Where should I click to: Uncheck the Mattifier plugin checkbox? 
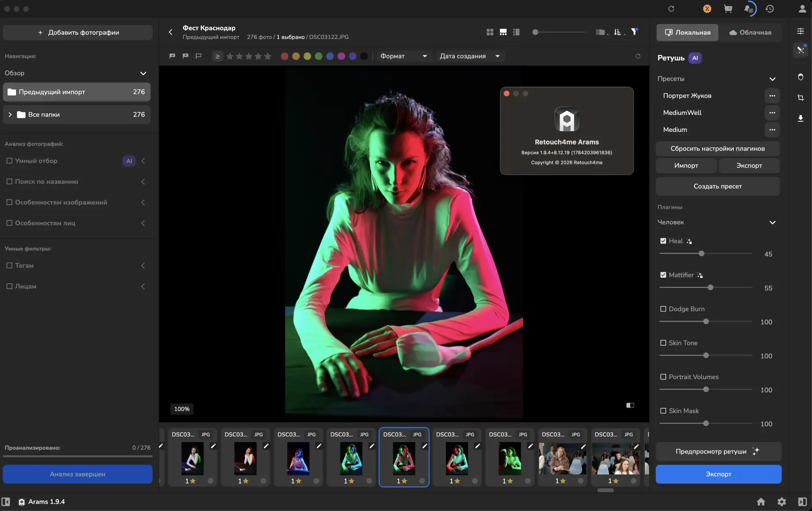click(663, 275)
